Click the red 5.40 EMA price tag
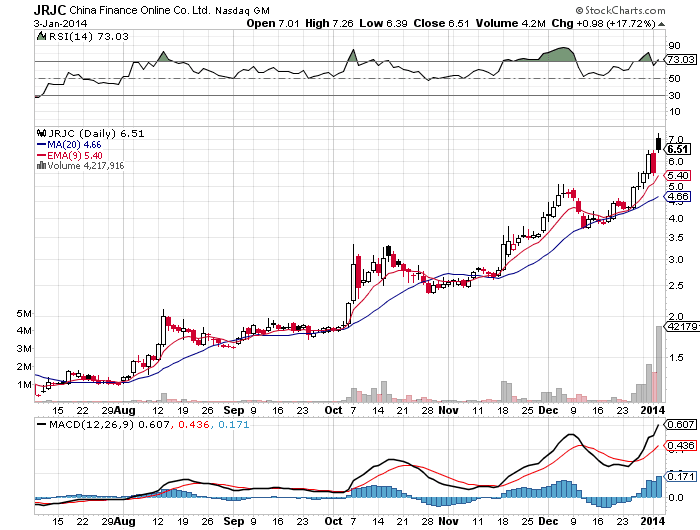The width and height of the screenshot is (700, 530). point(678,175)
